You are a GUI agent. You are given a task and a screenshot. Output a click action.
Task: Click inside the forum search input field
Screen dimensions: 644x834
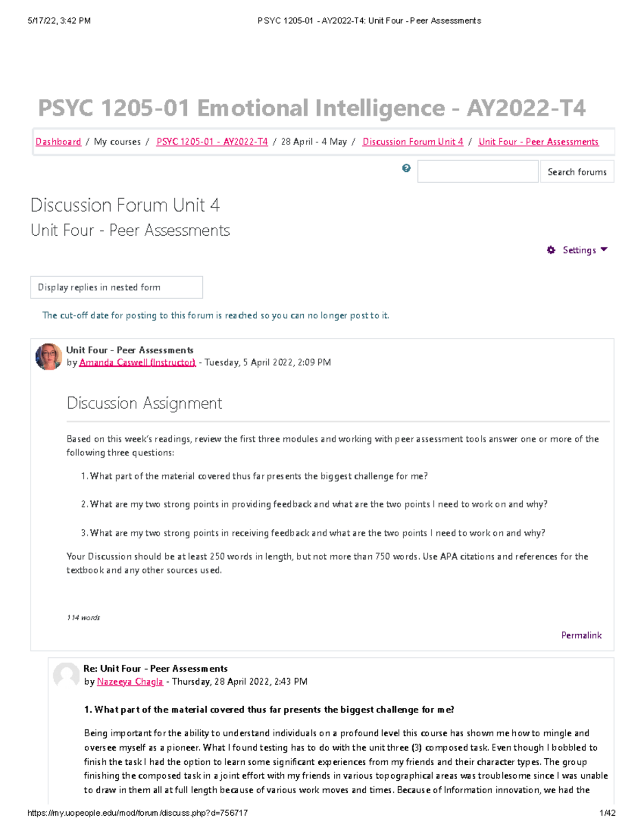pos(477,171)
